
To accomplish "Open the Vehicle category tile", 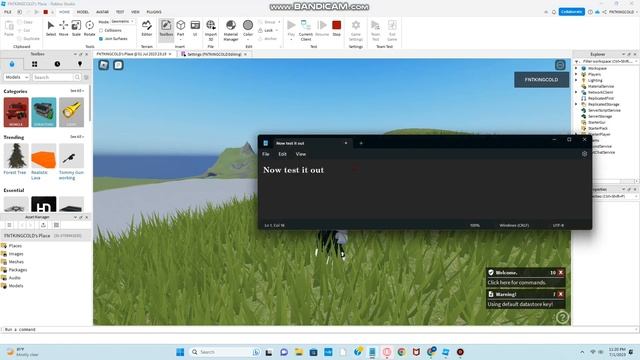I will [16, 112].
